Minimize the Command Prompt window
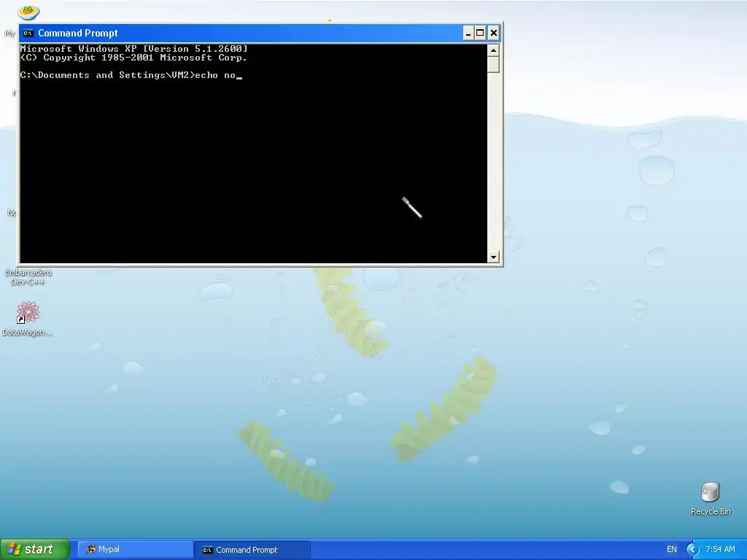747x560 pixels. 468,33
